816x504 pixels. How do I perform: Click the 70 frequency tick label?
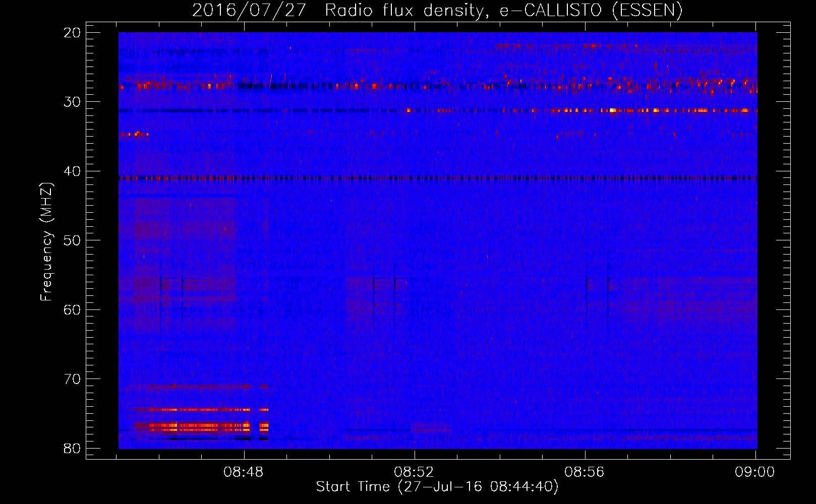tap(72, 379)
